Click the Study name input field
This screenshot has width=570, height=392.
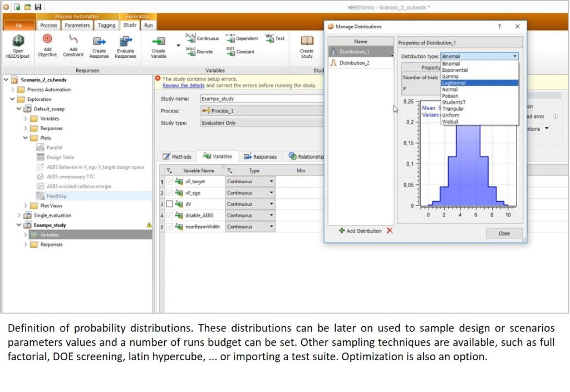262,99
